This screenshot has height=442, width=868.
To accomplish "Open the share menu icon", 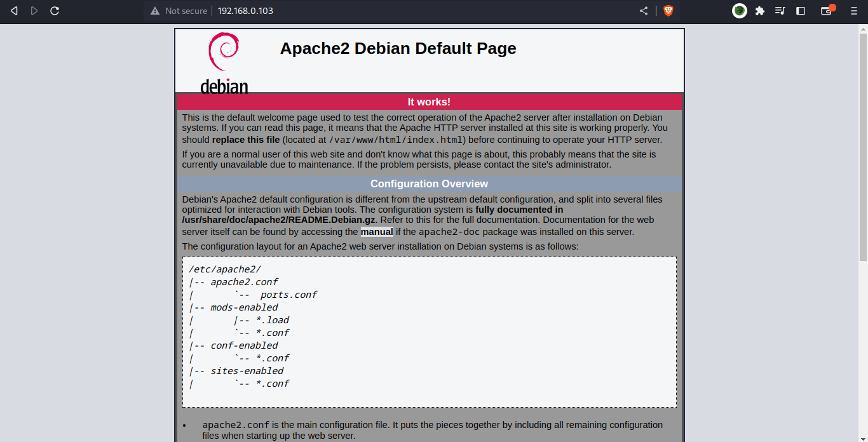I will point(644,11).
